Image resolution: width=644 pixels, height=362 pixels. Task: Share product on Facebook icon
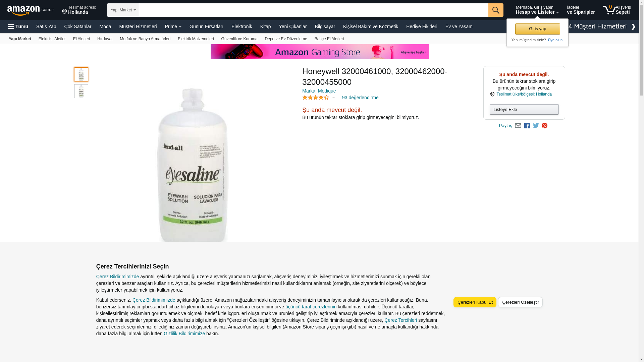point(527,126)
